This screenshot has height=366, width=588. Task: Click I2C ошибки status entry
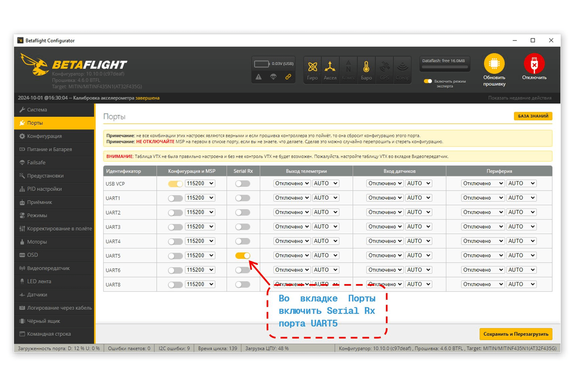coord(174,349)
